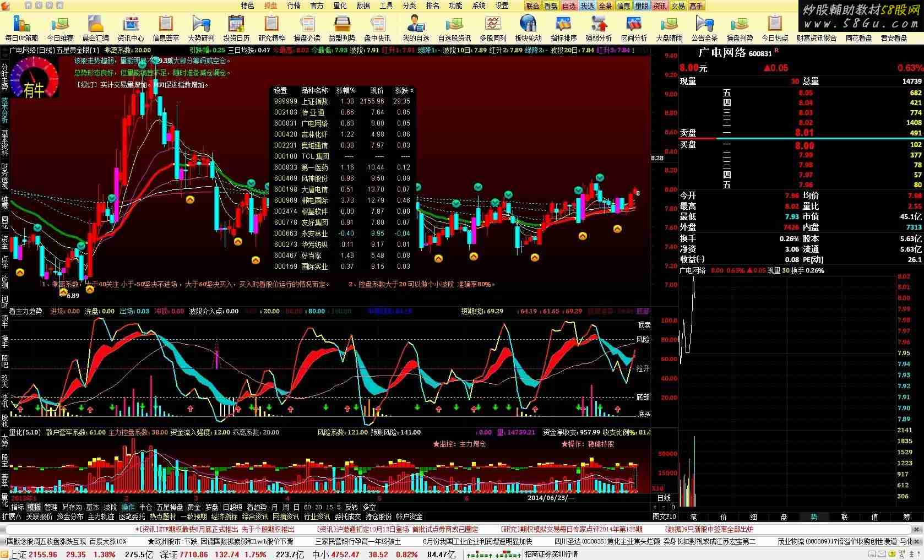Switch chart period to 月

[x=275, y=507]
